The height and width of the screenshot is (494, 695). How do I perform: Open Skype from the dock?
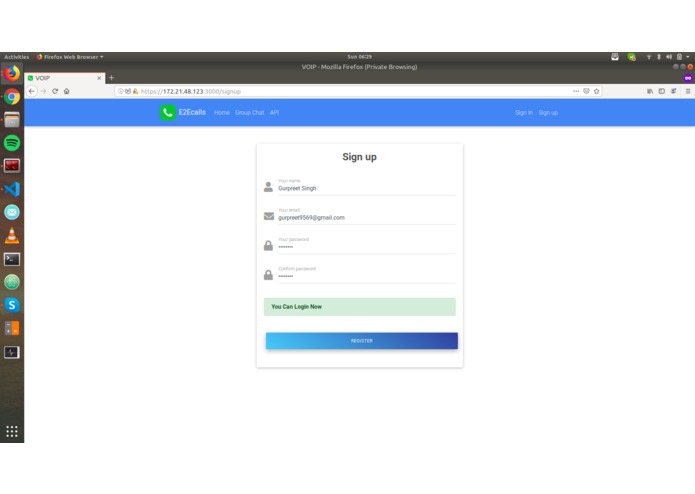pos(12,305)
